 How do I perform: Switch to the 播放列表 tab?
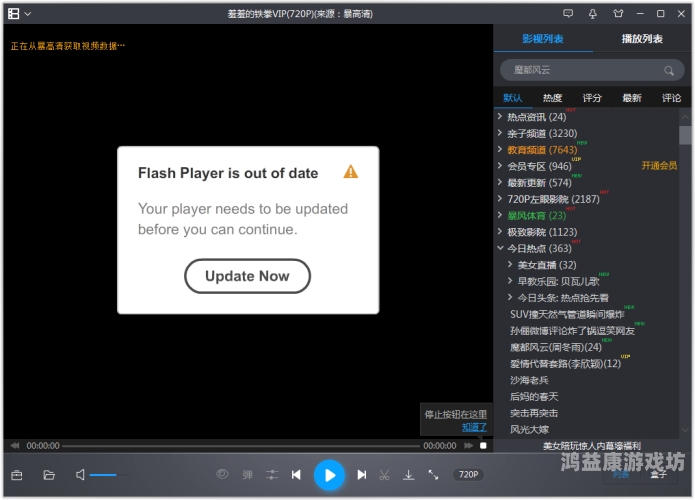pos(641,39)
